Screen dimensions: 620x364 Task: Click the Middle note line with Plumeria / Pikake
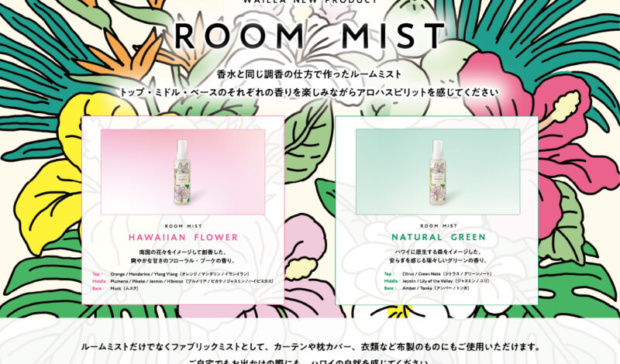click(183, 281)
